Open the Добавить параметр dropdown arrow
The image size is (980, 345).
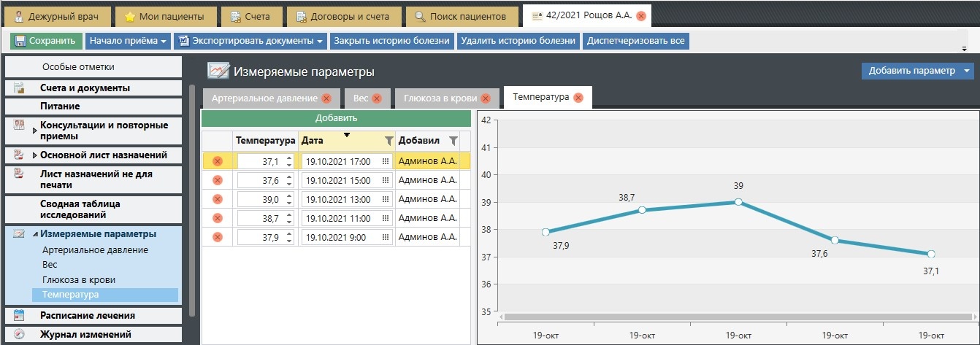click(968, 71)
